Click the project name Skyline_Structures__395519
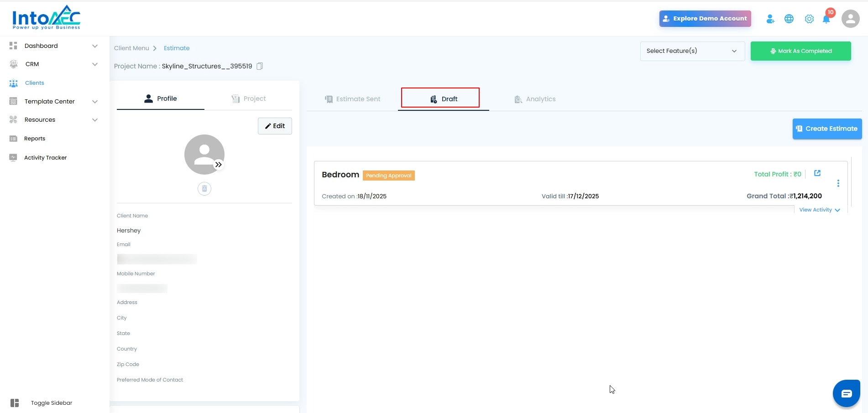Viewport: 868px width, 413px height. [207, 66]
